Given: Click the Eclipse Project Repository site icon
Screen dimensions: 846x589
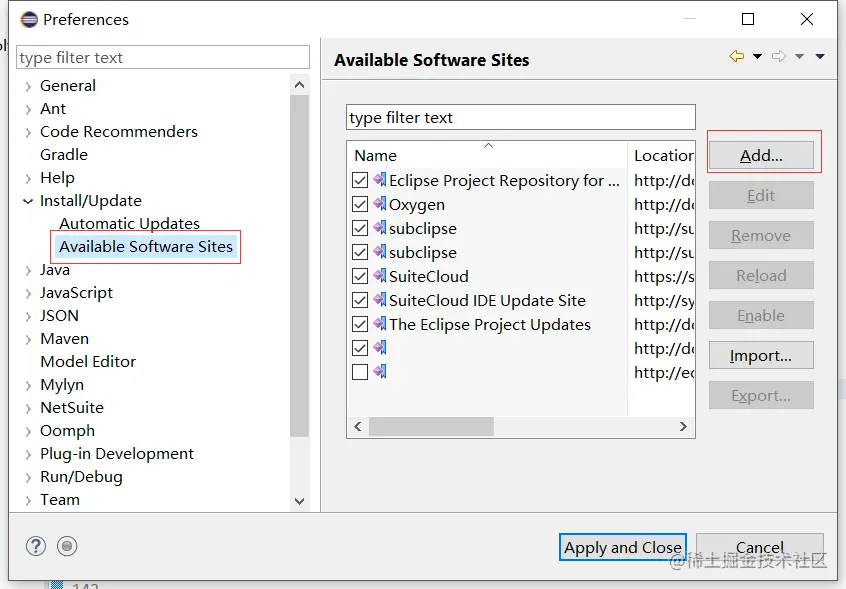Looking at the screenshot, I should tap(380, 180).
